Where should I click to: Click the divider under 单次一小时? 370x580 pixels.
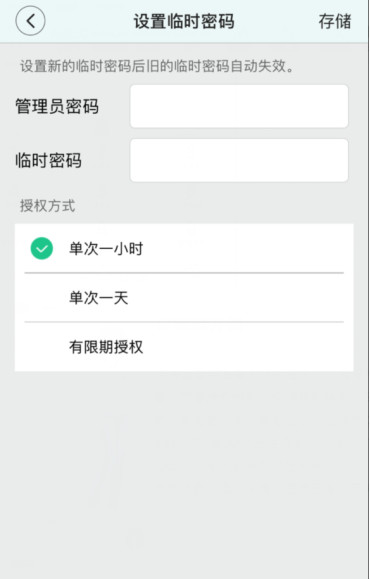(x=184, y=273)
